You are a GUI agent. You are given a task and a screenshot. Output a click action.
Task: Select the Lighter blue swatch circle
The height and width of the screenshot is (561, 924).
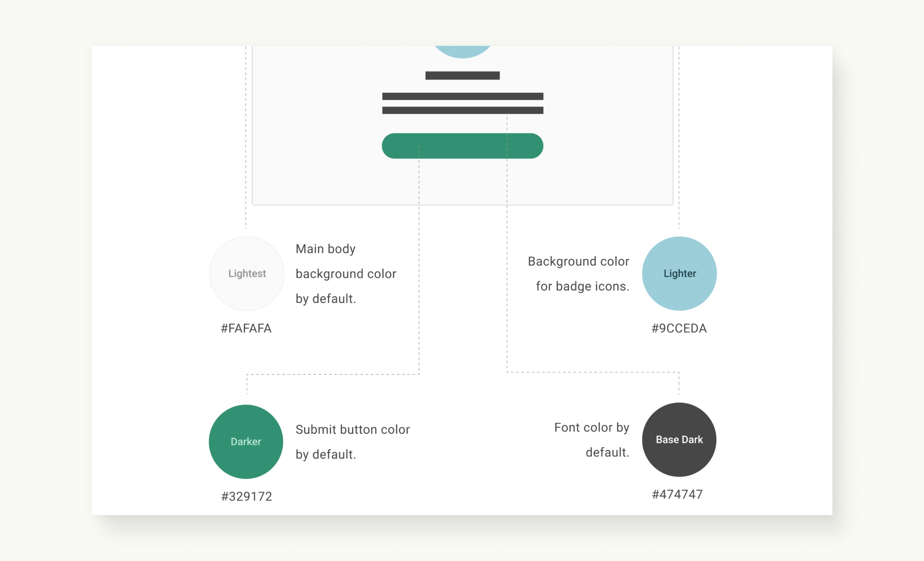coord(679,274)
